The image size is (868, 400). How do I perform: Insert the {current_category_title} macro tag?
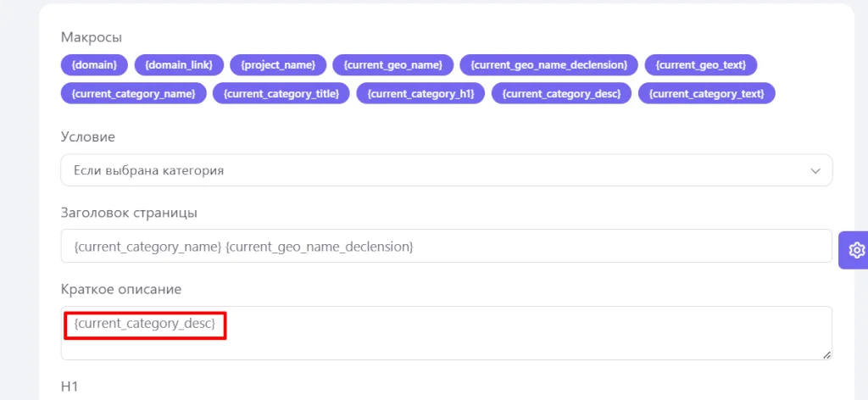(281, 93)
